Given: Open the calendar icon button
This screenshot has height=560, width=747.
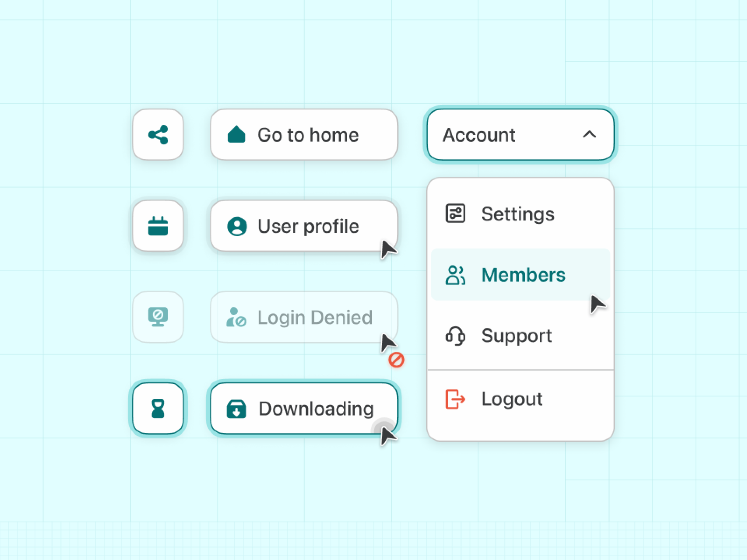Looking at the screenshot, I should [x=158, y=226].
